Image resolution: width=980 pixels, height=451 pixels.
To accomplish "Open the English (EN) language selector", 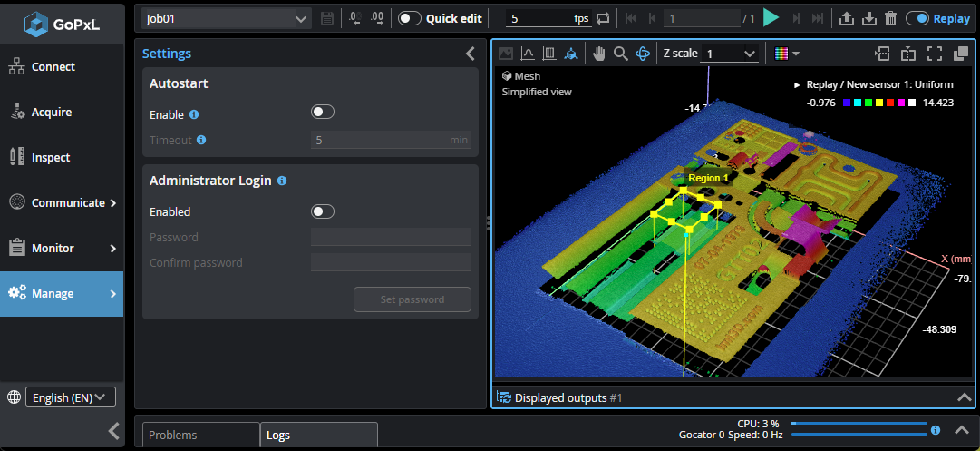I will coord(71,397).
